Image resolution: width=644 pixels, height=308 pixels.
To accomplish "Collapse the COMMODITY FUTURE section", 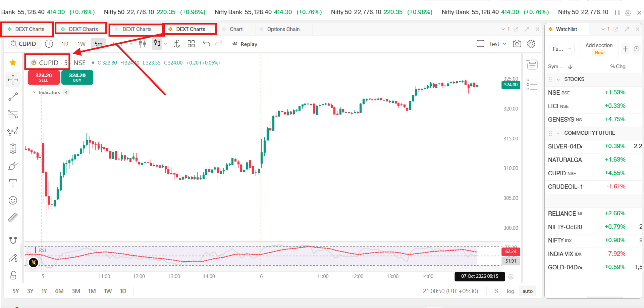I will [558, 133].
